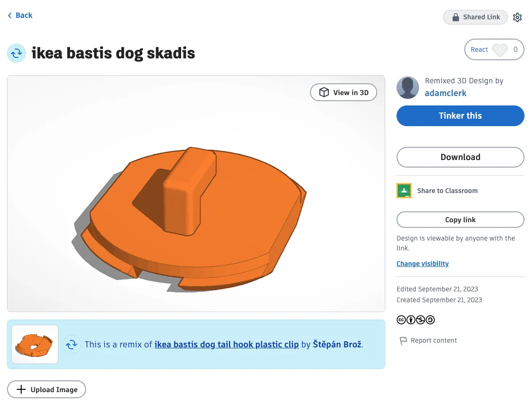The height and width of the screenshot is (410, 532).
Task: Open ikea bastis dog tail hook plastic clip
Action: tap(226, 345)
